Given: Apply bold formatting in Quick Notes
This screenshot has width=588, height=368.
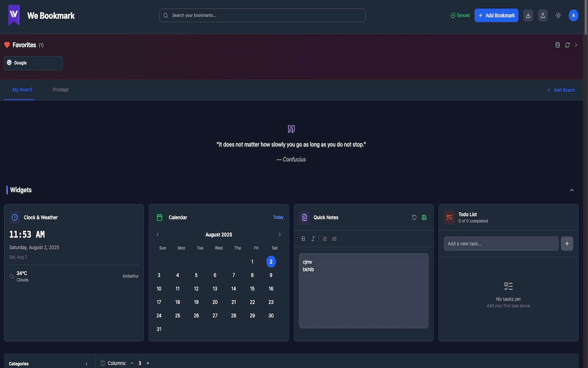Looking at the screenshot, I should pyautogui.click(x=303, y=239).
